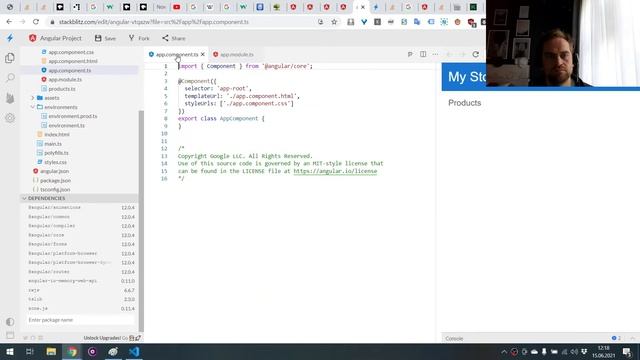This screenshot has height=360, width=640.
Task: Click the StackBlitz lightning bolt logo
Action: point(10,38)
